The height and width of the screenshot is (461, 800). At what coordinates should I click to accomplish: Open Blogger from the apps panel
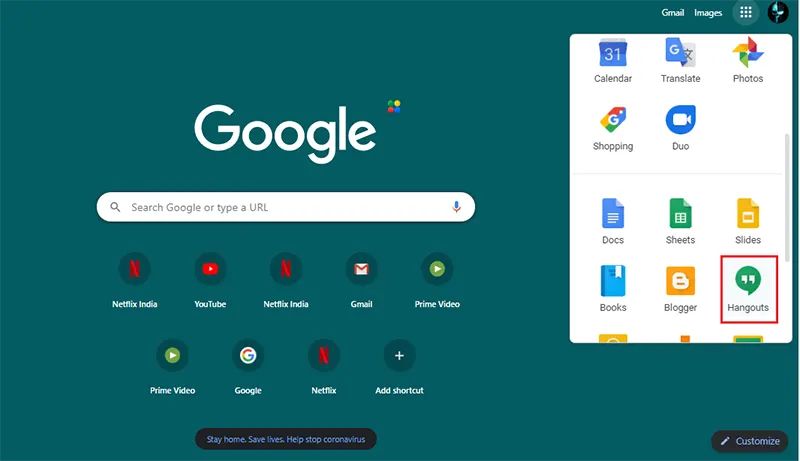[680, 289]
